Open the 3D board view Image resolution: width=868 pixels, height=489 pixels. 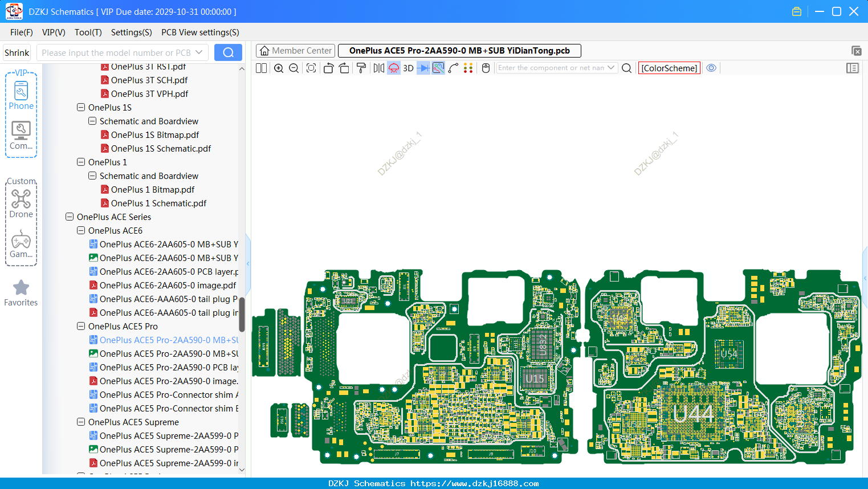(x=408, y=68)
